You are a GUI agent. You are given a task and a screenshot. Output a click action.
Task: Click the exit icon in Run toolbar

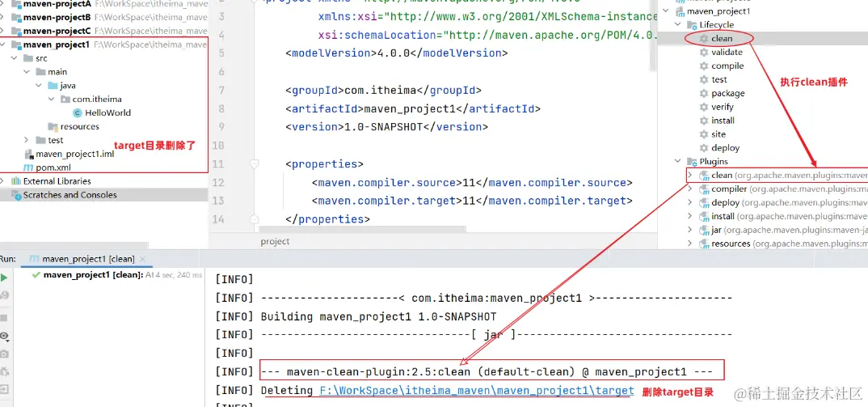coord(4,389)
